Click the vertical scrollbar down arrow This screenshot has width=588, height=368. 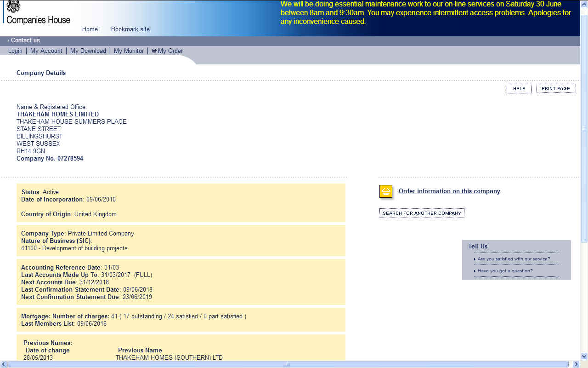[x=584, y=356]
